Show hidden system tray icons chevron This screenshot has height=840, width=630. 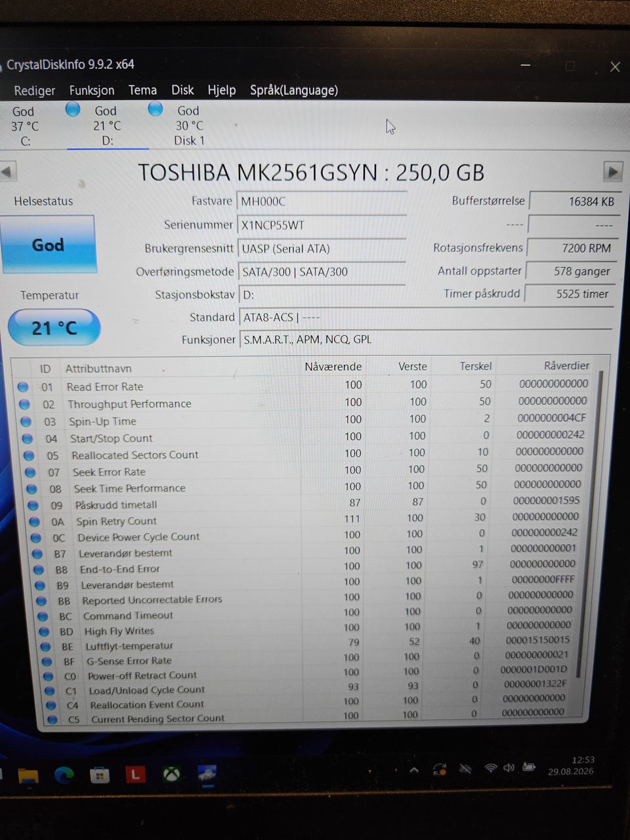point(414,770)
